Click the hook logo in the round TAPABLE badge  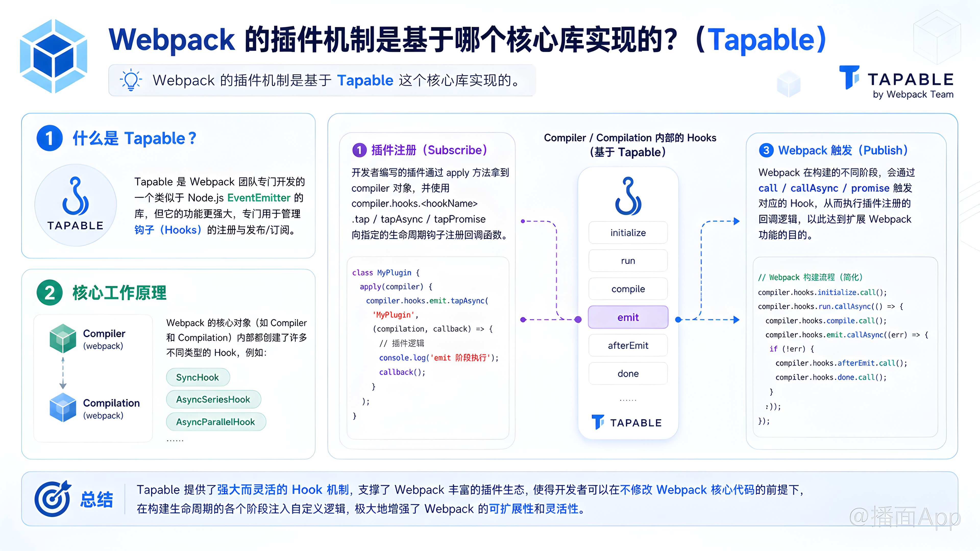[x=75, y=196]
